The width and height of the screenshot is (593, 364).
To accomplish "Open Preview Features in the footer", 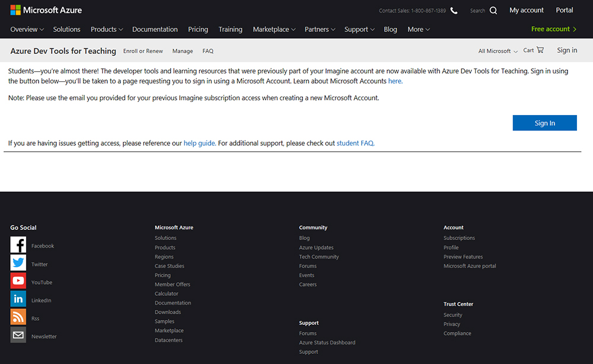I will click(463, 257).
